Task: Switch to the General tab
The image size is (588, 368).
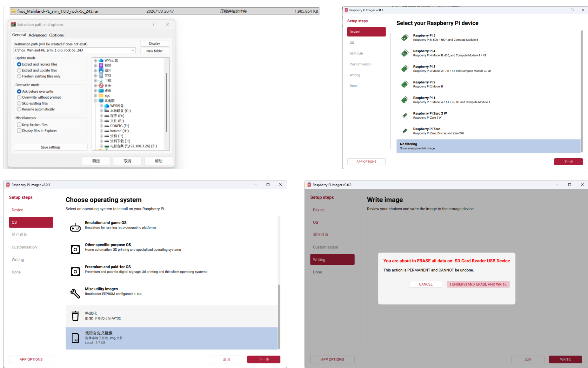Action: coord(19,35)
